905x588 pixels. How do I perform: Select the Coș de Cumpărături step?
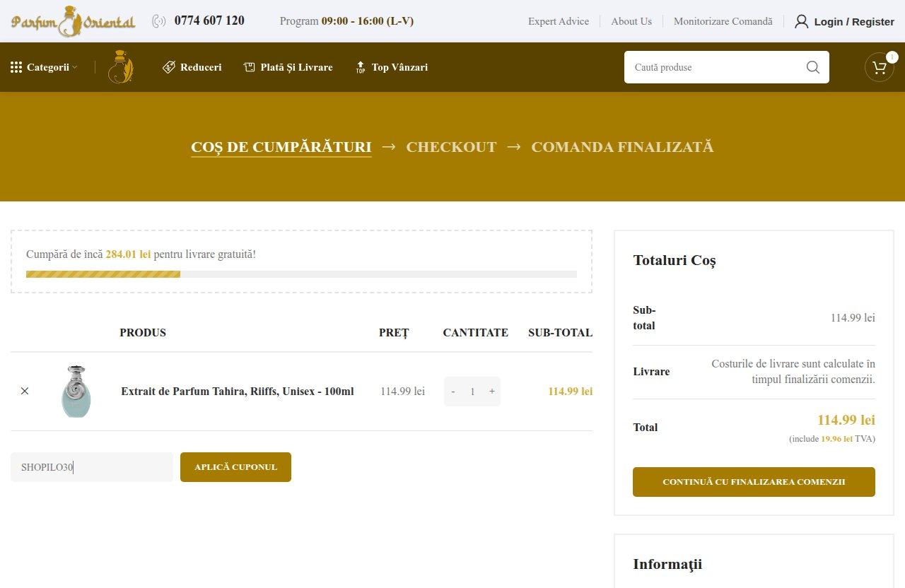coord(281,147)
